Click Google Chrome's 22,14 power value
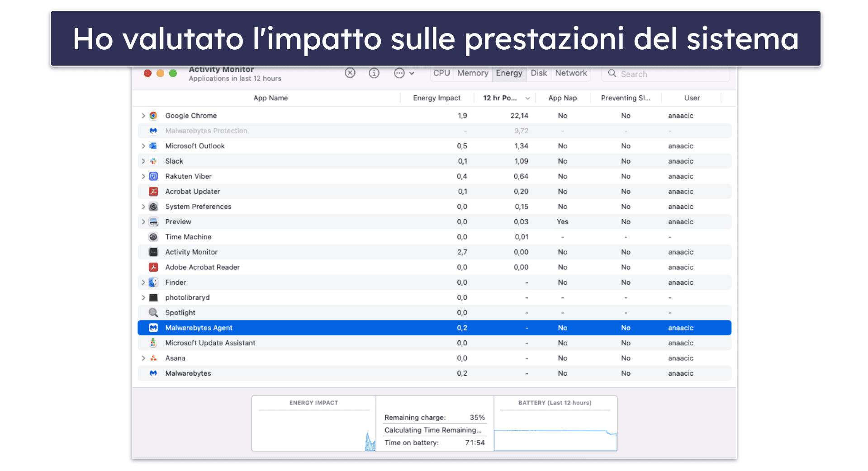 (x=519, y=116)
